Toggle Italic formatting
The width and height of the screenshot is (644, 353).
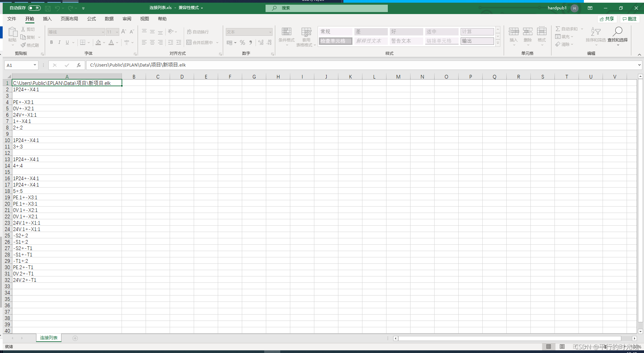tap(59, 42)
